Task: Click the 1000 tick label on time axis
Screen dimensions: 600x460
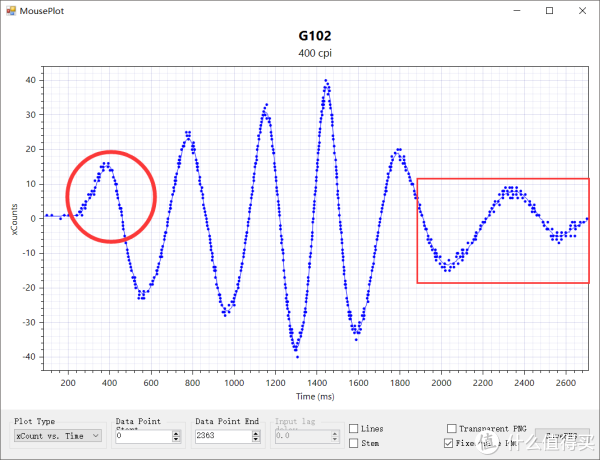Action: [234, 383]
